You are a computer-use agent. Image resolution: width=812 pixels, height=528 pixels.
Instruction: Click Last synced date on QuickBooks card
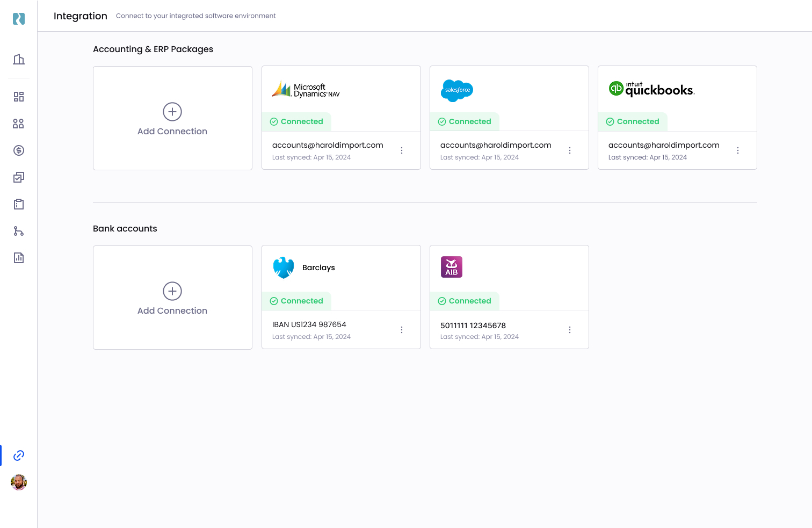coord(648,157)
